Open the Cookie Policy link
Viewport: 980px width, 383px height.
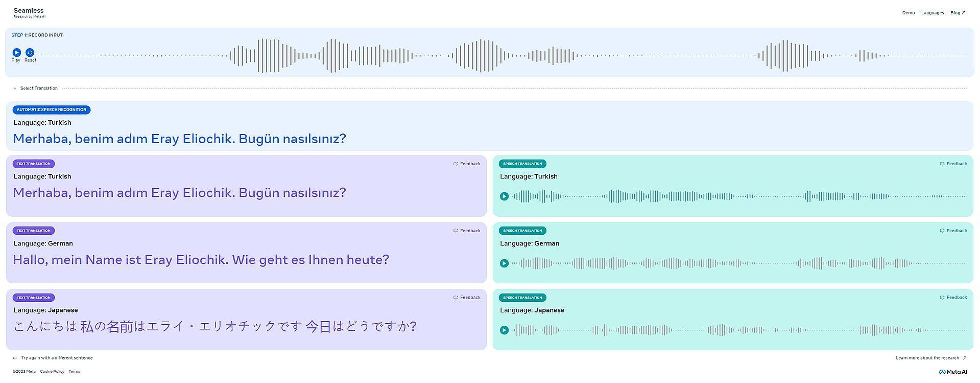(x=52, y=372)
